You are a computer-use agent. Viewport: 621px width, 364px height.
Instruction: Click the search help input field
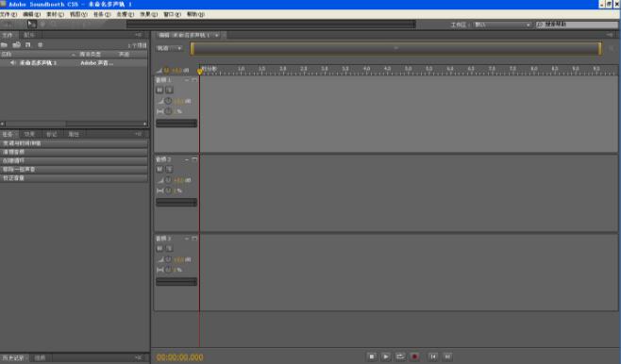tap(578, 25)
